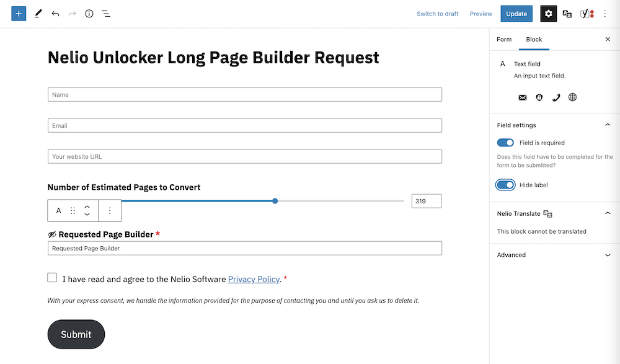Open Nelio Translate toolbar icon
Image resolution: width=620 pixels, height=364 pixels.
[567, 14]
